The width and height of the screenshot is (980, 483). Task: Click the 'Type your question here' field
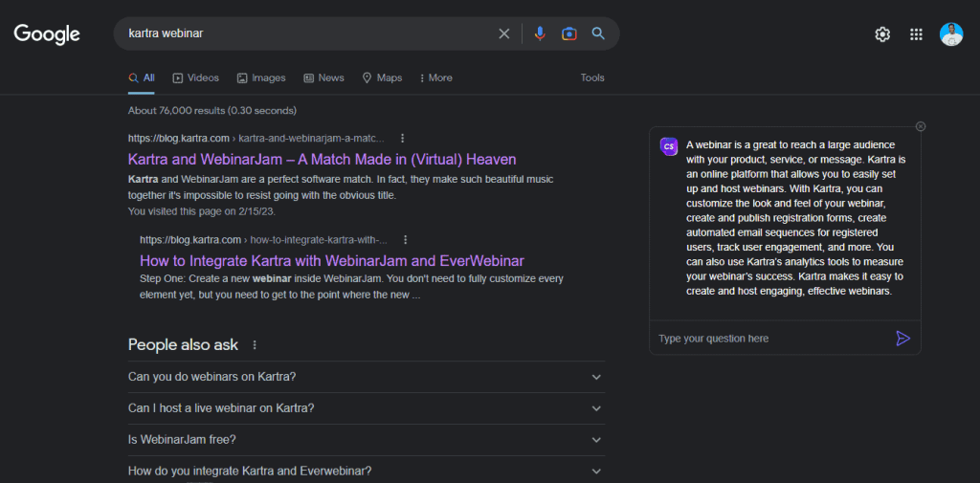(x=772, y=338)
